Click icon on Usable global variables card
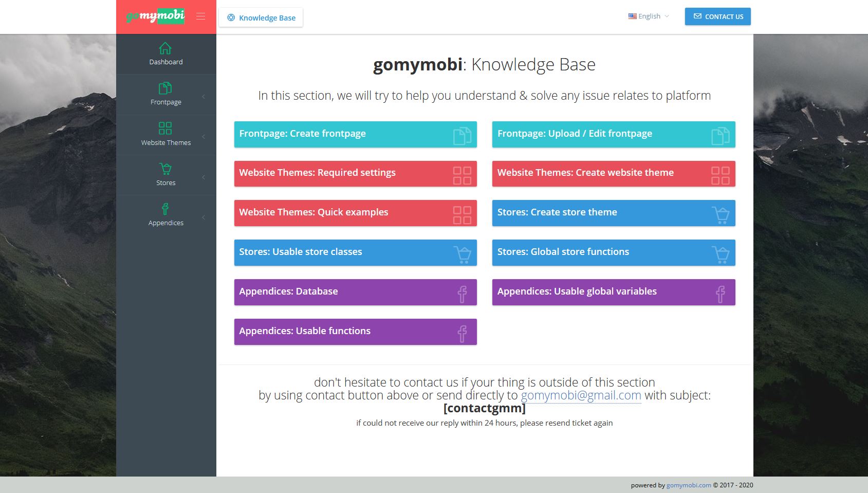Screen dimensions: 868x493 [x=721, y=294]
